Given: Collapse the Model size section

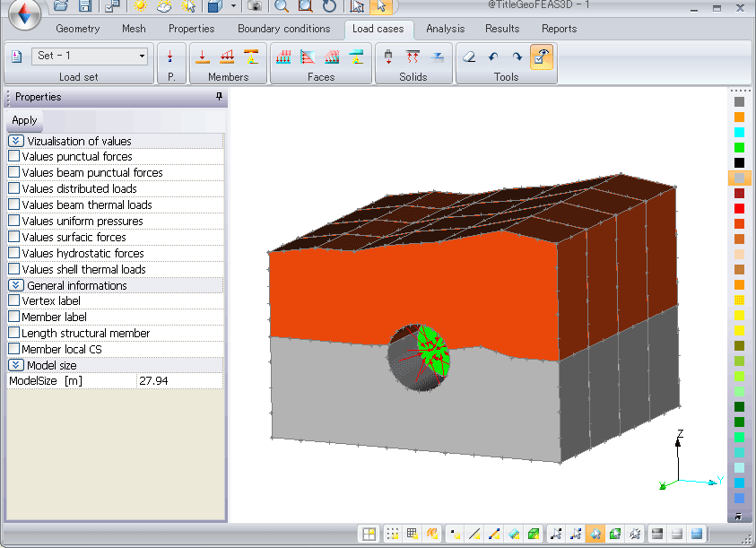Looking at the screenshot, I should [16, 365].
